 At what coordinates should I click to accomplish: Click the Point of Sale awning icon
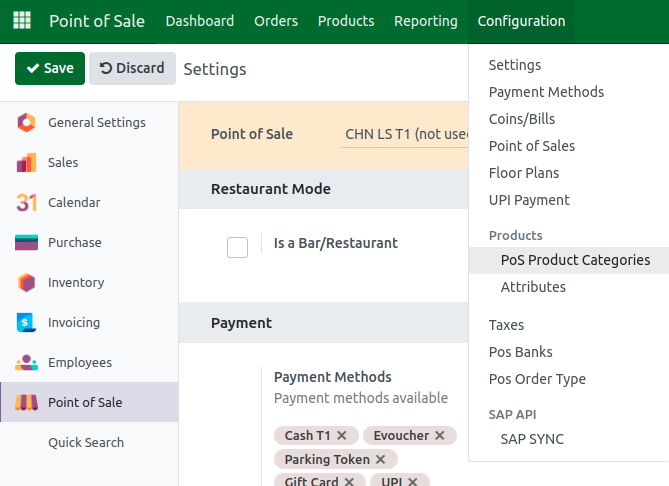pyautogui.click(x=26, y=402)
